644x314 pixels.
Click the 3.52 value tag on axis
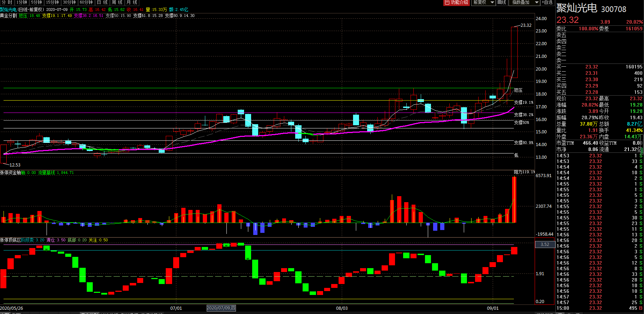coord(545,244)
